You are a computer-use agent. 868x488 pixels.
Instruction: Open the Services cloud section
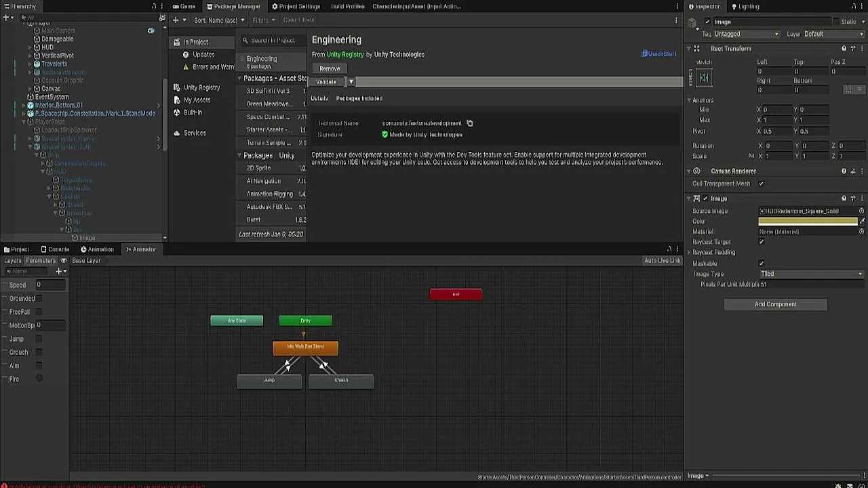pyautogui.click(x=194, y=133)
